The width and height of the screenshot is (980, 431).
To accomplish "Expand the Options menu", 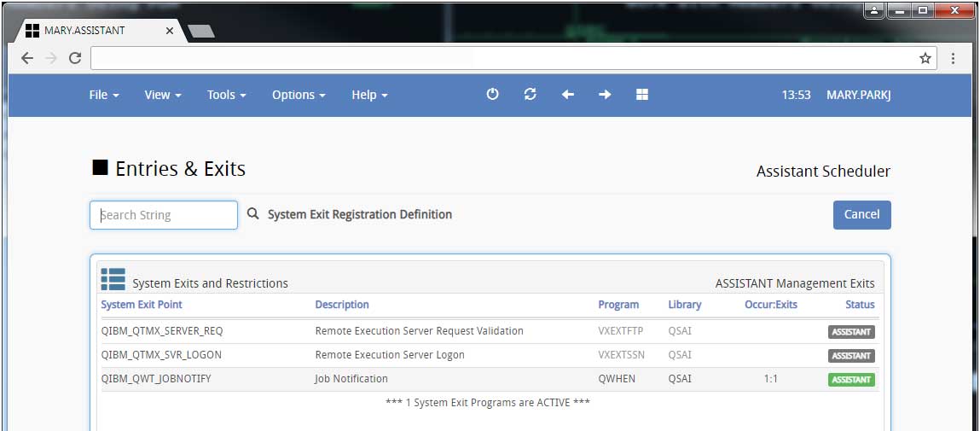I will 299,95.
